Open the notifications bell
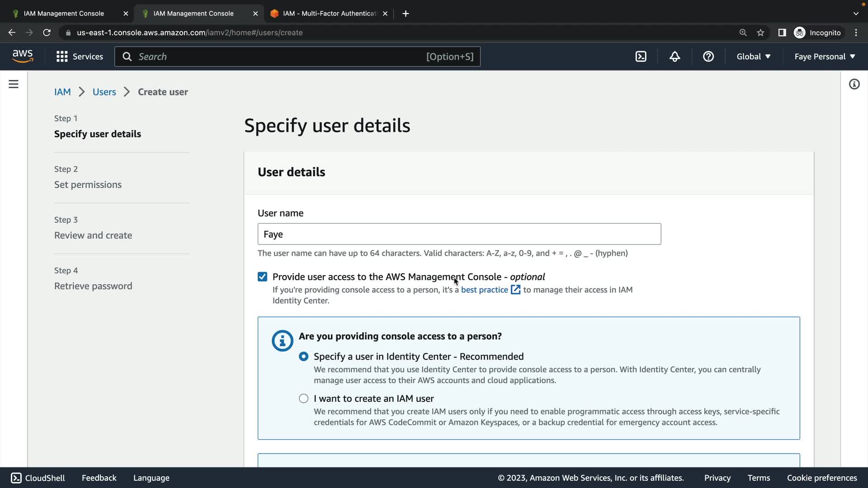Image resolution: width=868 pixels, height=488 pixels. coord(675,56)
